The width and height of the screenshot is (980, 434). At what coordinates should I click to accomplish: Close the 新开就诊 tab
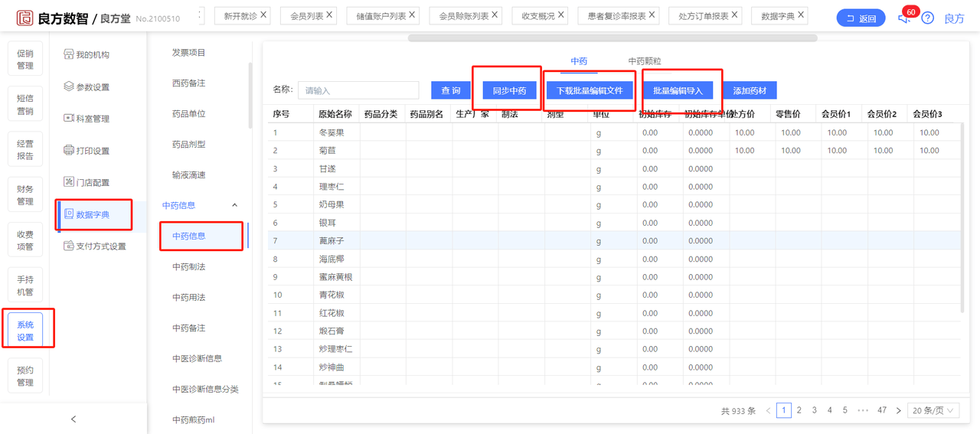click(x=264, y=15)
